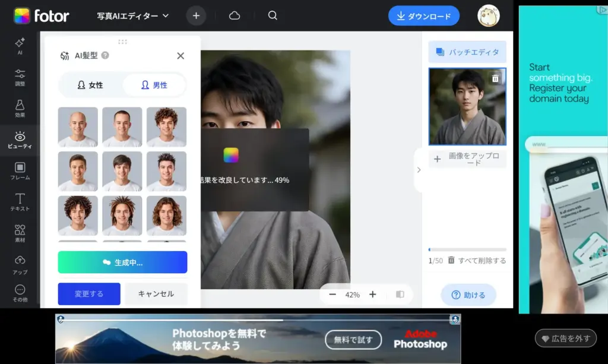
Task: Open その他 more options
Action: (x=20, y=293)
